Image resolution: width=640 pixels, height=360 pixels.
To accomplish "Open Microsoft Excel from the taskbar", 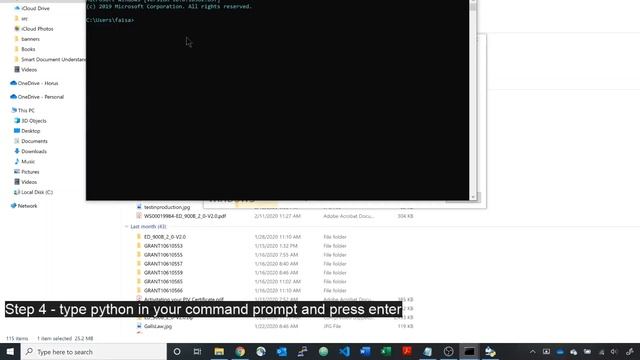I will 386,351.
